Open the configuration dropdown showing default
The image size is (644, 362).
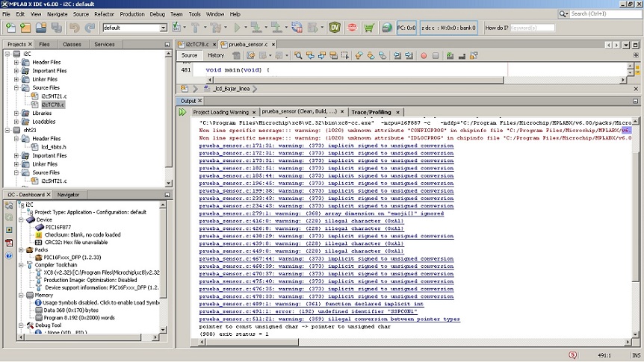(134, 28)
